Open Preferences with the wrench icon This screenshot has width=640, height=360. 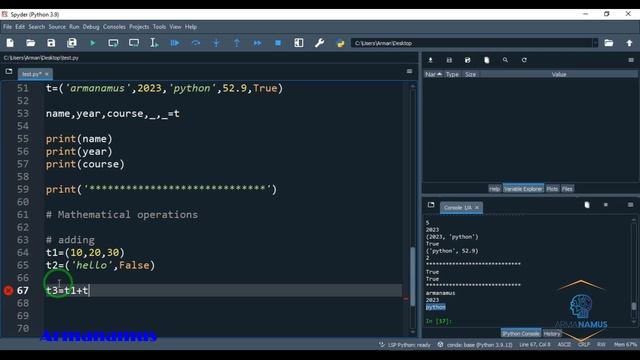click(320, 43)
